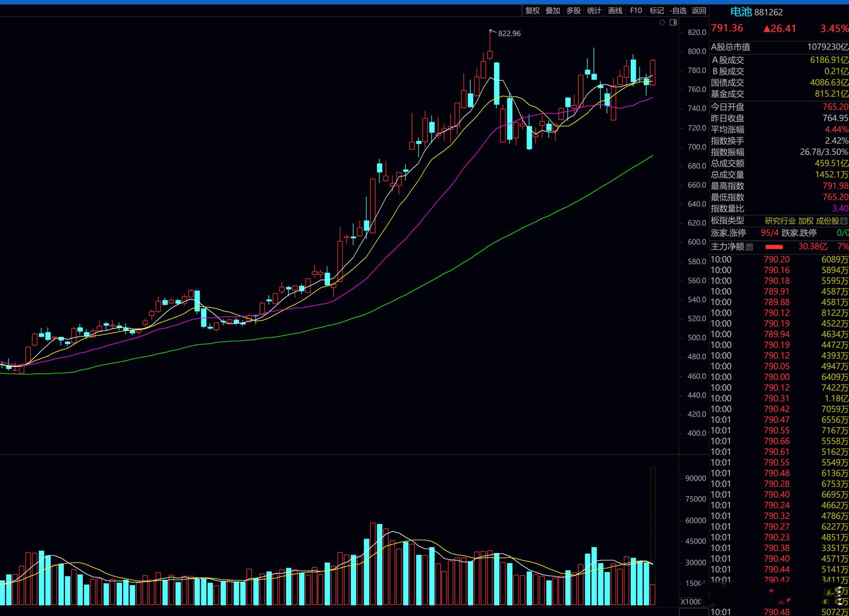
Task: Click the red 主力净额 inflow bar
Action: point(774,247)
